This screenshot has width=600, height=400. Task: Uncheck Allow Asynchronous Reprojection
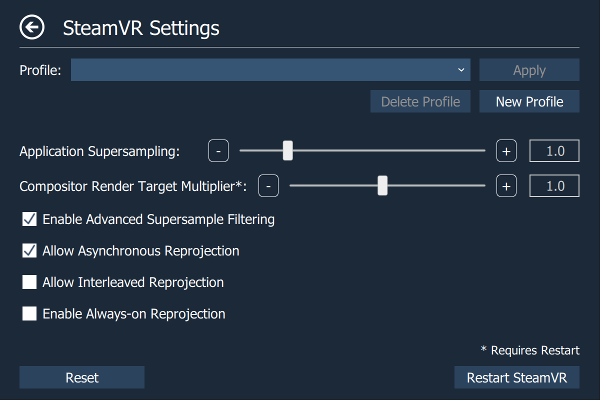point(29,251)
